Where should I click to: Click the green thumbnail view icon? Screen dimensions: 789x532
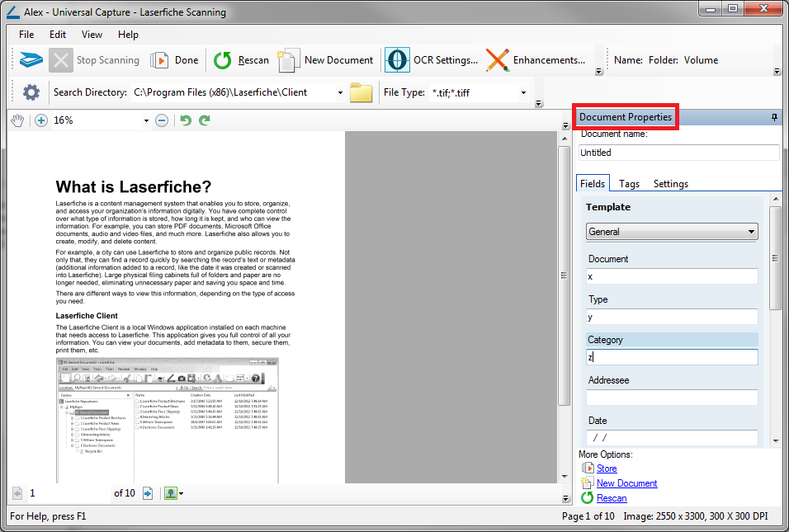click(x=171, y=493)
